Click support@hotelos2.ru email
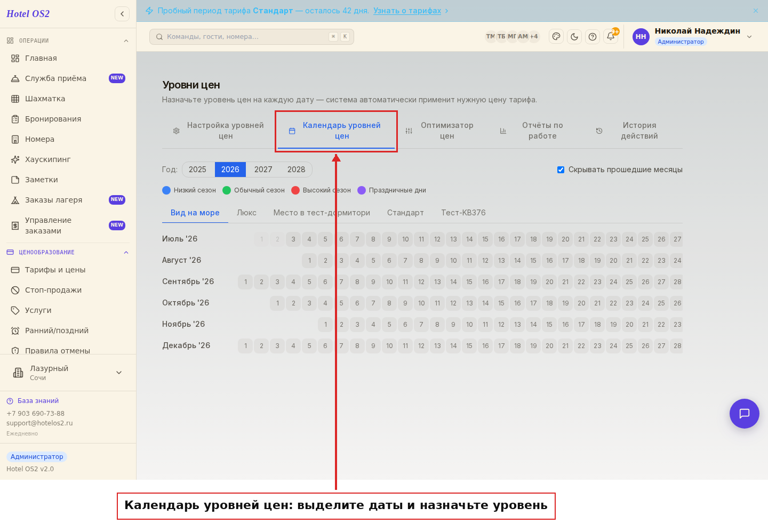Screen dimensions: 768x532 pyautogui.click(x=39, y=423)
